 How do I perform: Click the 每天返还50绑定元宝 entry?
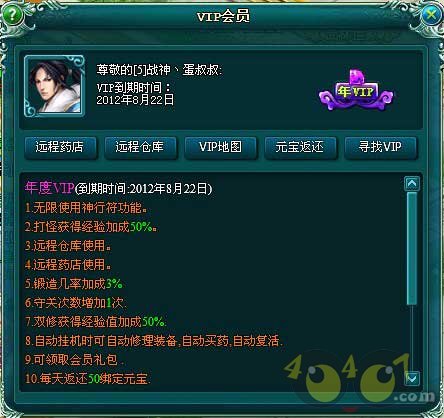click(x=88, y=379)
